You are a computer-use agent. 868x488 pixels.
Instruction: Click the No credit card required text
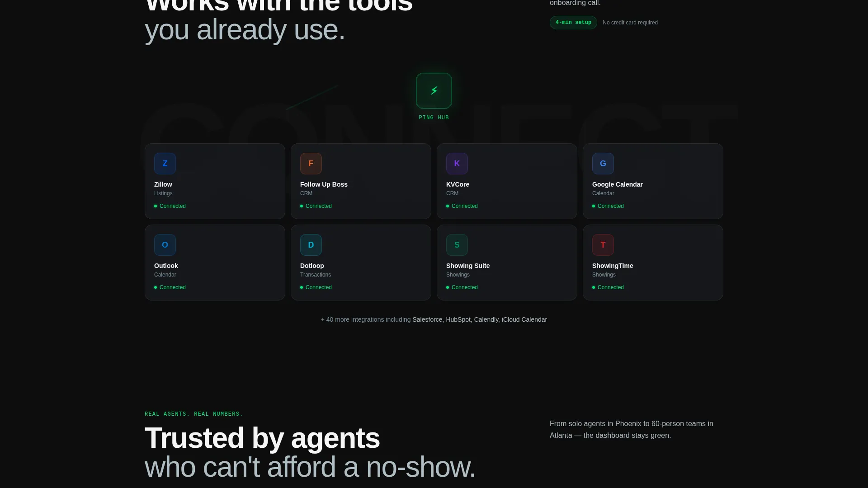tap(630, 23)
